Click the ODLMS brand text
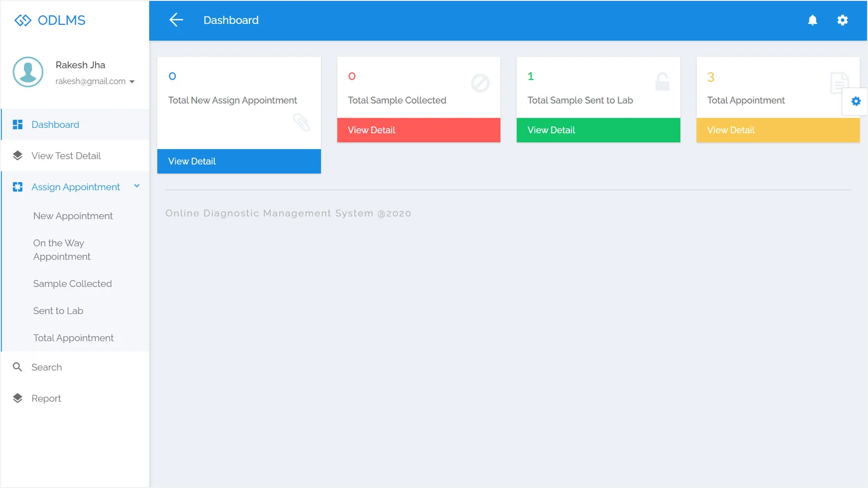This screenshot has height=488, width=868. point(61,21)
